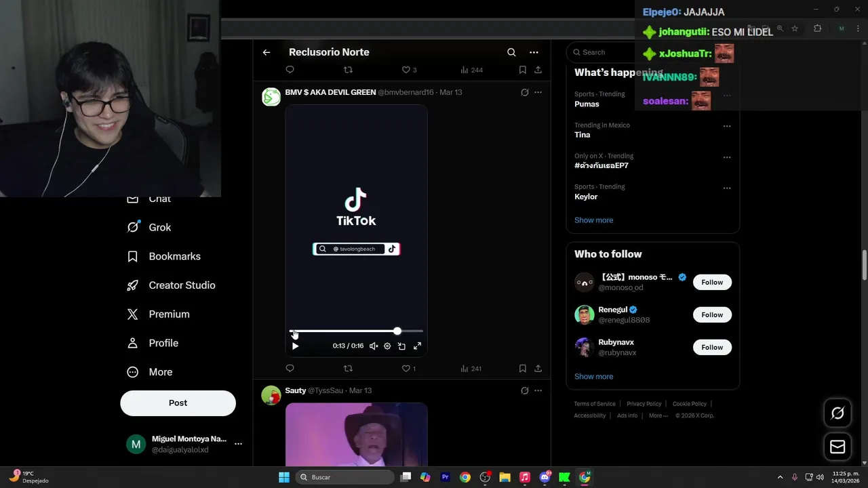Open Sauty's video thumbnail

[356, 434]
